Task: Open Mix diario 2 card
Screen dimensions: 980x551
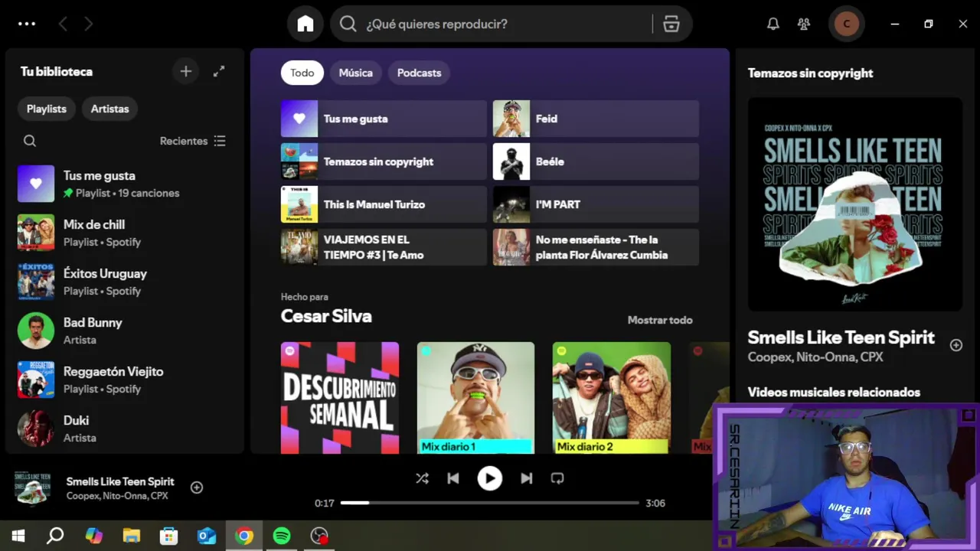Action: 612,398
